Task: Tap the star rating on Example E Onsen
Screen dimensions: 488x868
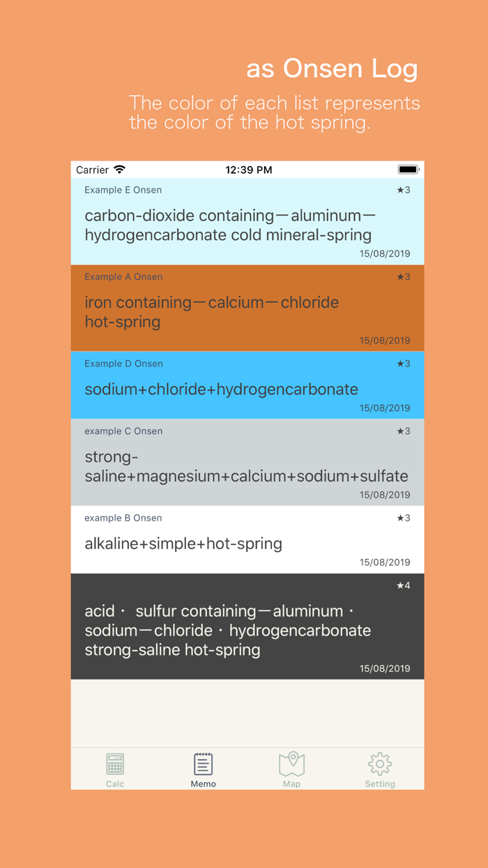Action: pyautogui.click(x=403, y=189)
